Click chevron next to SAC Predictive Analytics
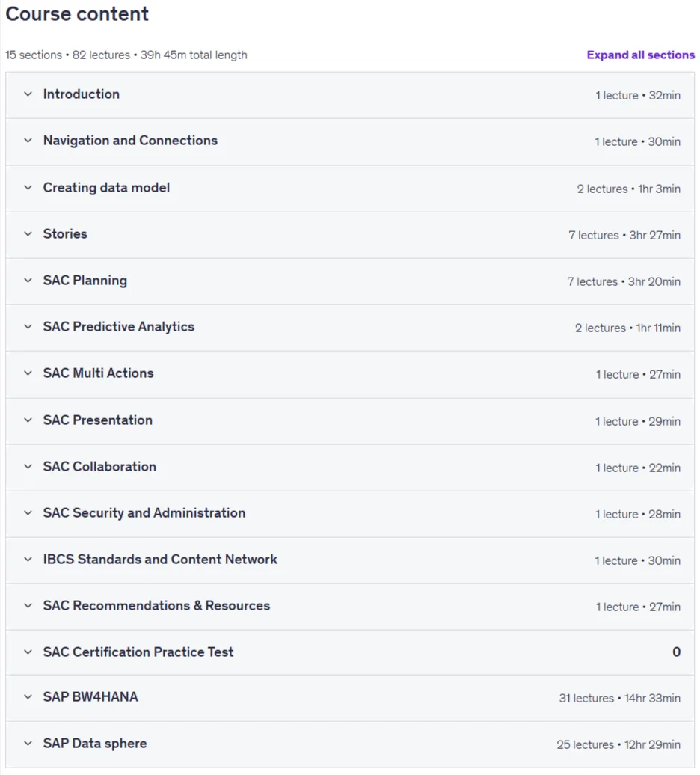Screen dimensions: 700x775 tap(28, 327)
